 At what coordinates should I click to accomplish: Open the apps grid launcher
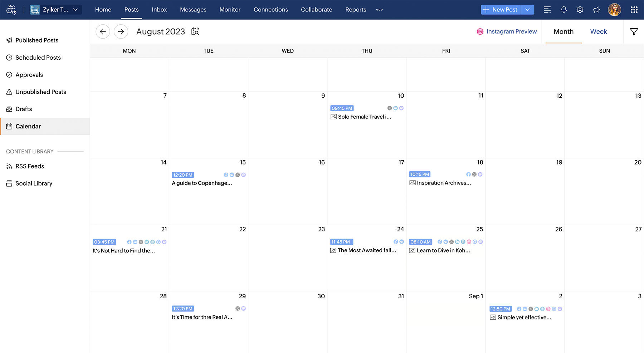[634, 10]
